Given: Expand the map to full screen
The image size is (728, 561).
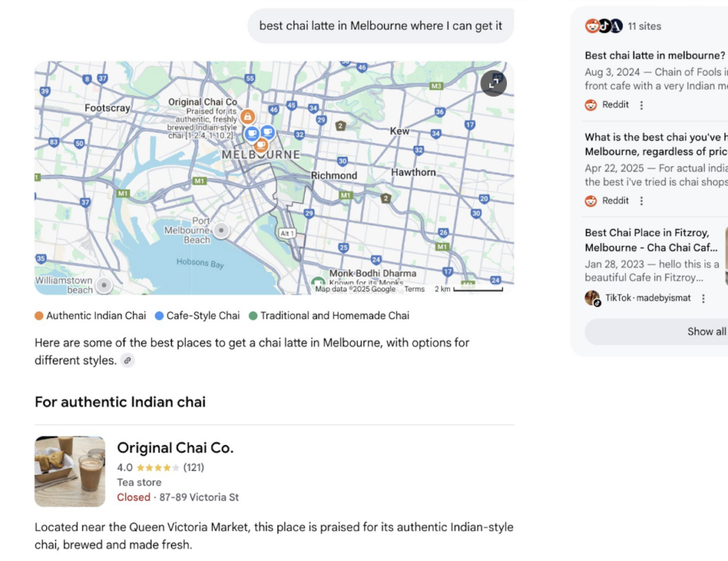Looking at the screenshot, I should 493,83.
